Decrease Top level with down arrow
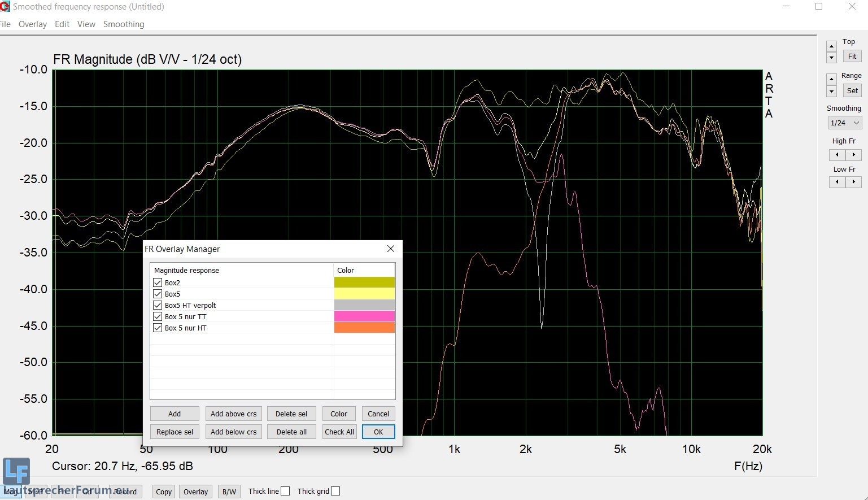 point(831,58)
